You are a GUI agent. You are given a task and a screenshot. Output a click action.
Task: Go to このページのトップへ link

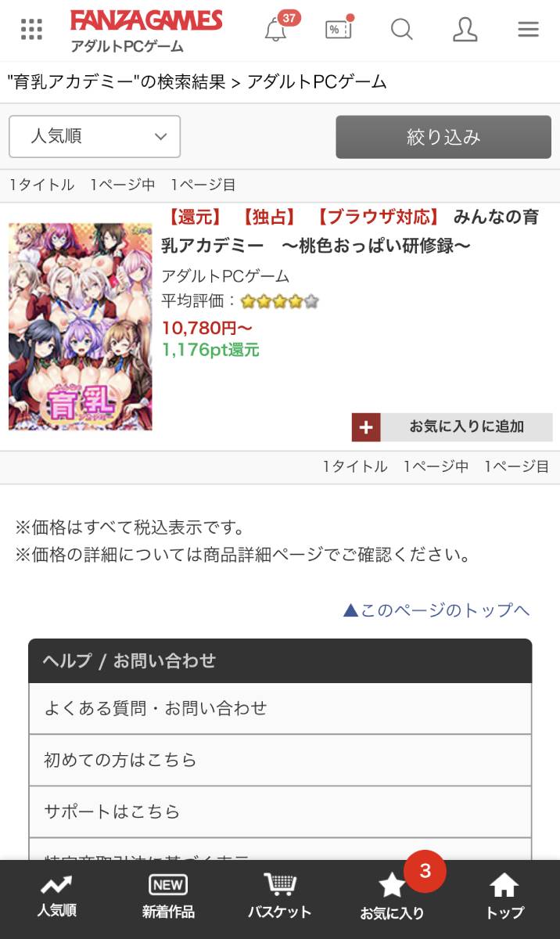pos(436,610)
